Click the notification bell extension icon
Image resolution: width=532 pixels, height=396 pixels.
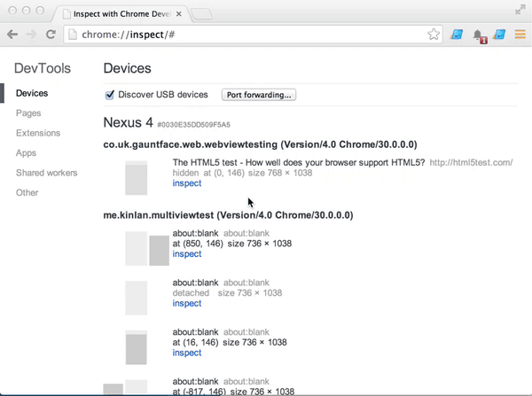480,35
